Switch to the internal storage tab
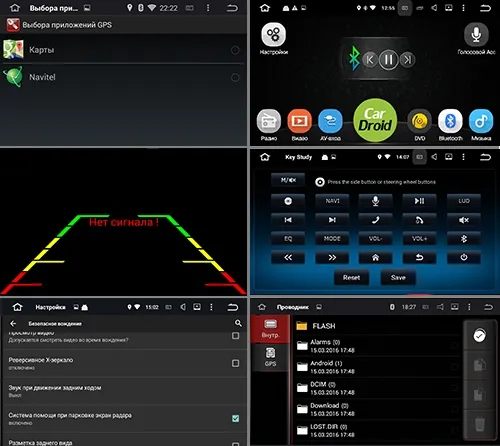Viewport: 500px width, 446px height. click(270, 329)
